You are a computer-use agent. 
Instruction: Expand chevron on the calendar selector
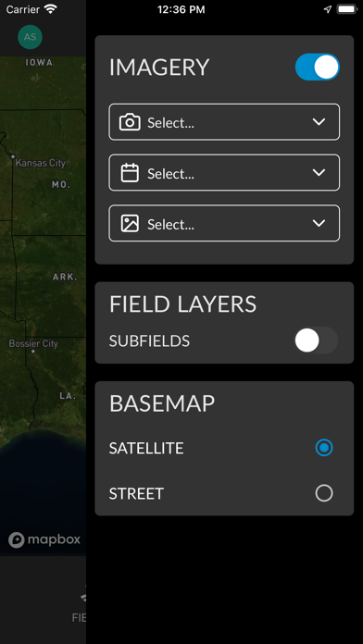click(x=319, y=172)
